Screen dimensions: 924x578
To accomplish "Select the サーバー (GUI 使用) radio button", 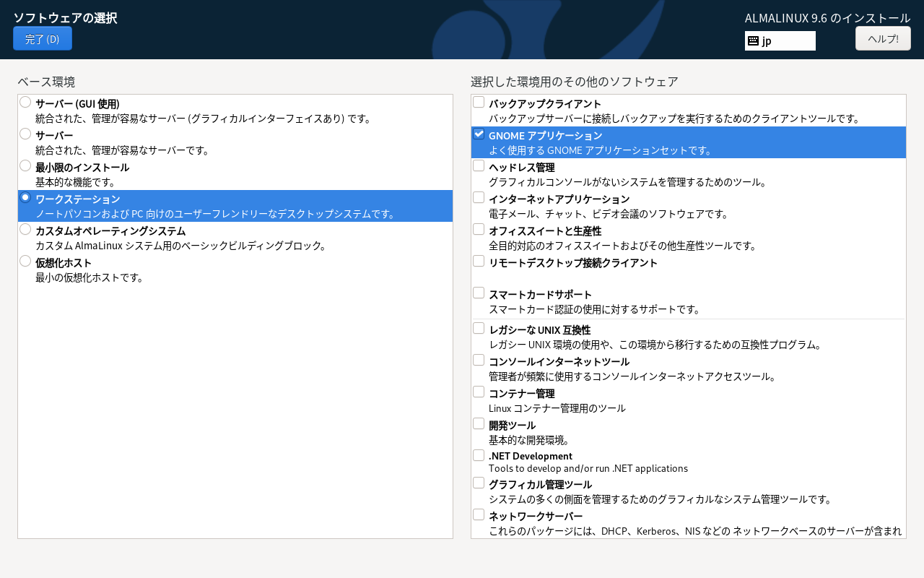I will 25,102.
